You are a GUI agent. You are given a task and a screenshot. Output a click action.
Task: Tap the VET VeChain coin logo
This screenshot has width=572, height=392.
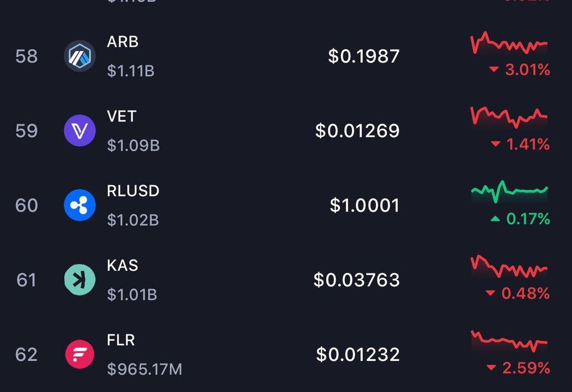(80, 131)
